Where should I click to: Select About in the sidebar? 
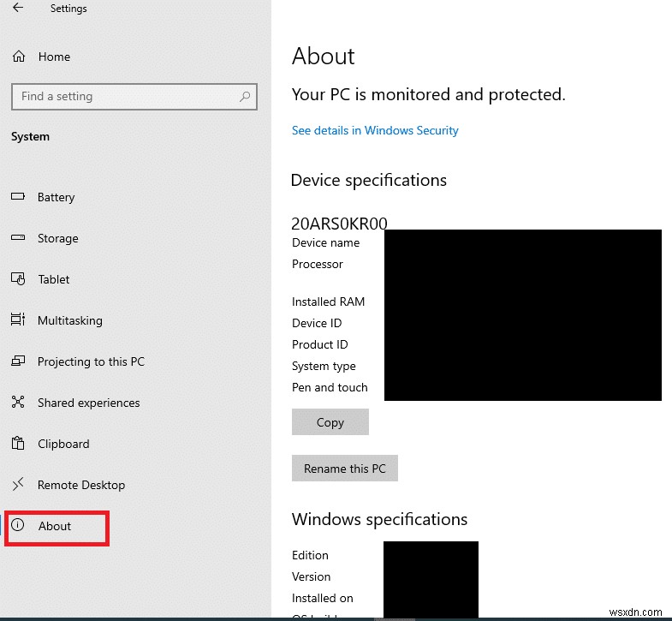[x=55, y=526]
